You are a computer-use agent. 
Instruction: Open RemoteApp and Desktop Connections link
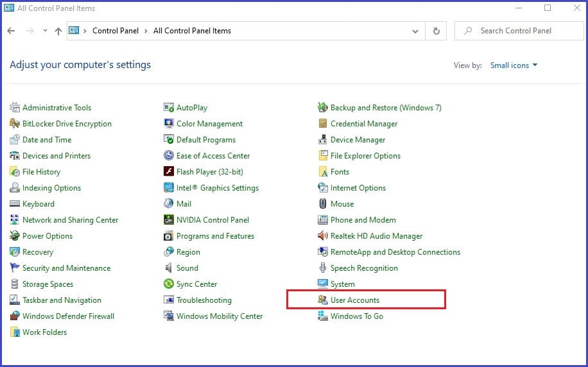point(395,252)
